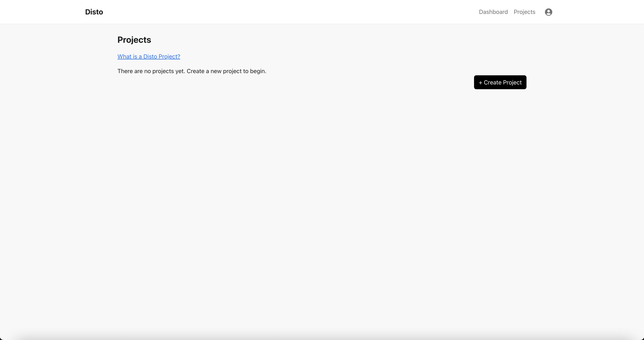
Task: Click the word 'Project' on black button
Action: tap(512, 82)
